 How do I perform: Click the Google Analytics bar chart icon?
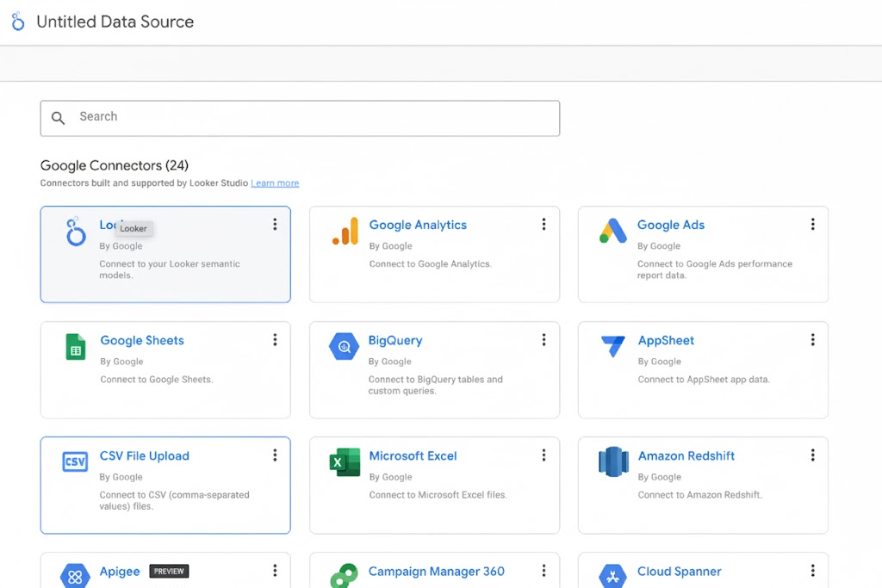click(x=345, y=231)
